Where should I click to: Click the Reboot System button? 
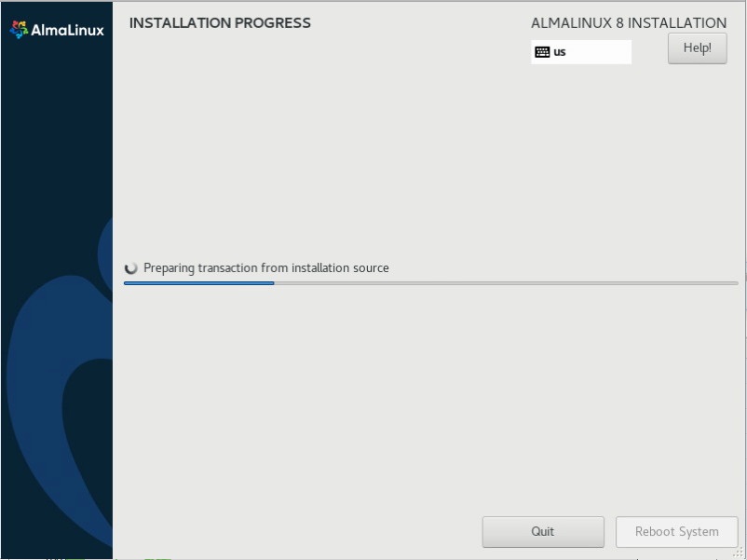676,532
